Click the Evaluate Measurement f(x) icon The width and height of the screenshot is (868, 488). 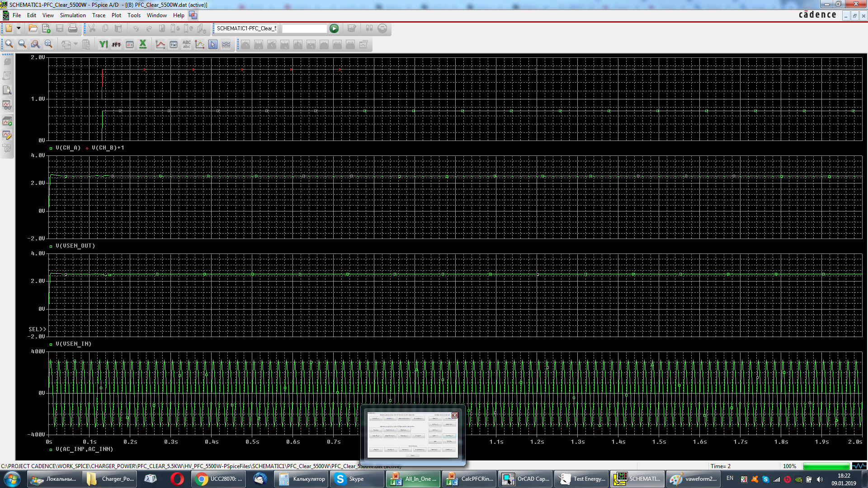click(x=174, y=44)
